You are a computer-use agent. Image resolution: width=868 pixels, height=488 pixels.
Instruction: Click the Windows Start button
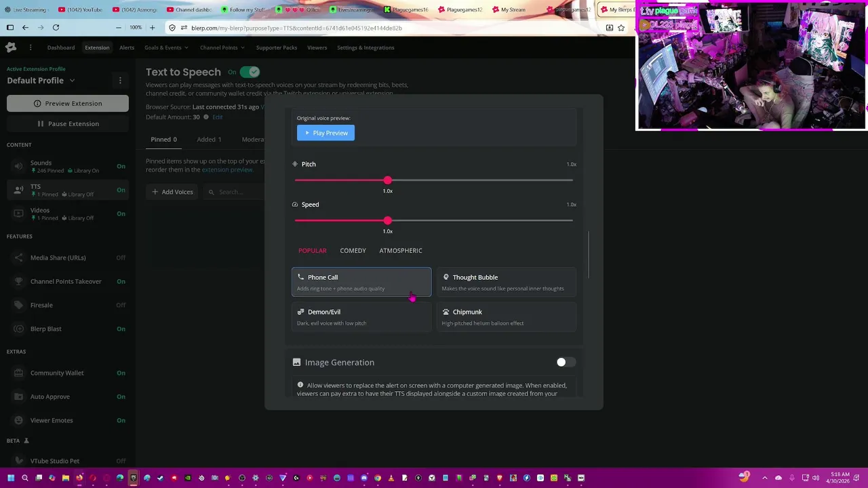tap(11, 478)
